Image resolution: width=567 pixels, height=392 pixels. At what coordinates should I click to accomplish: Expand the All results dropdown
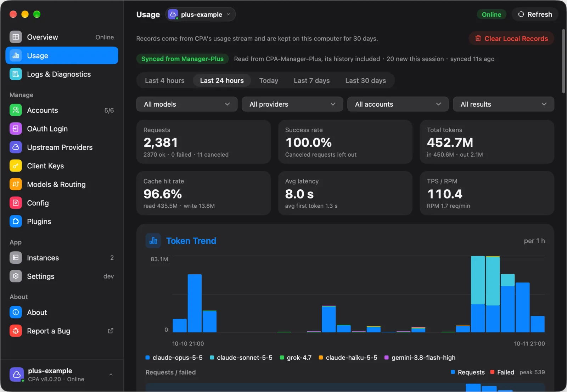pos(504,104)
